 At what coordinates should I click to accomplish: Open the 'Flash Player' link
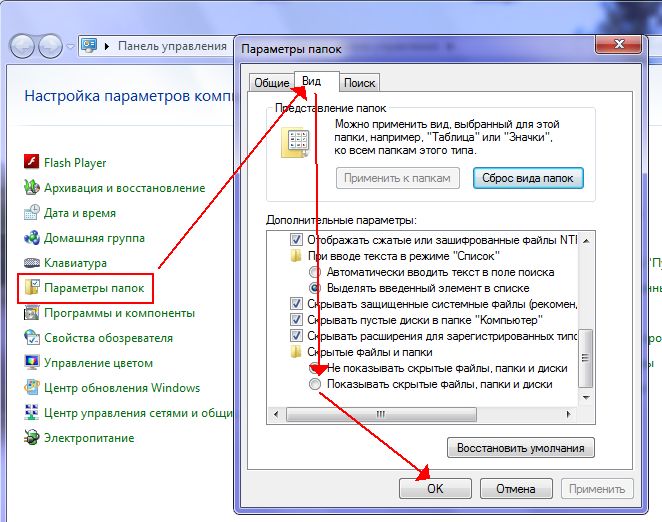click(75, 163)
